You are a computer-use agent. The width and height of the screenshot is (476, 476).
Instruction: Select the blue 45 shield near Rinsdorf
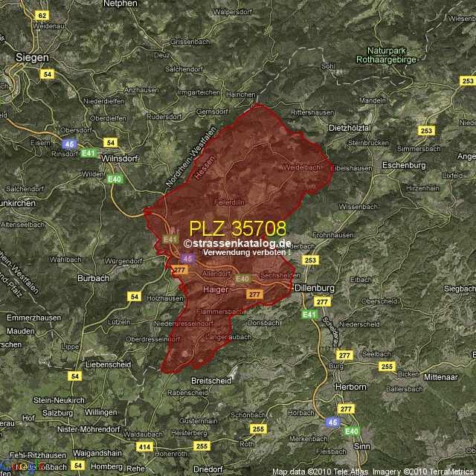coord(70,143)
